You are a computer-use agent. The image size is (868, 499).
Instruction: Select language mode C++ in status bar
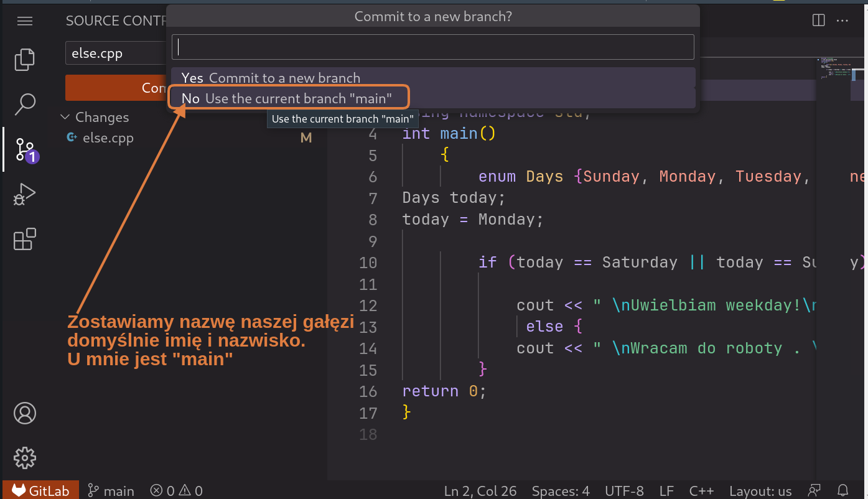[x=702, y=490]
